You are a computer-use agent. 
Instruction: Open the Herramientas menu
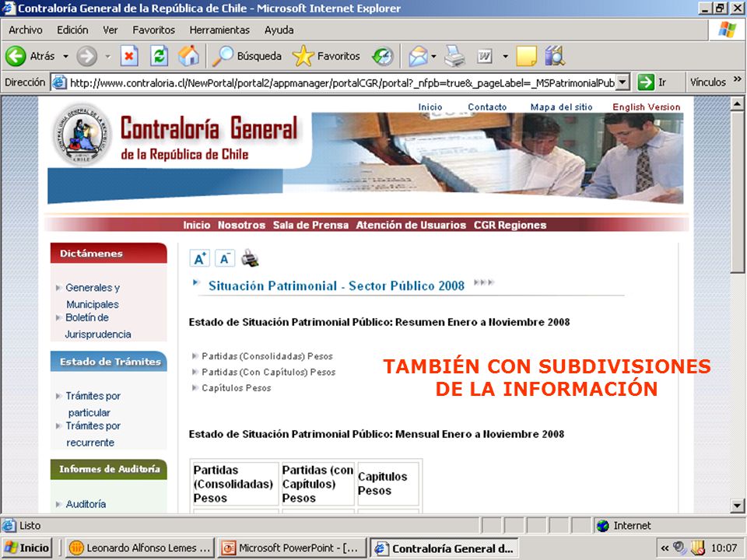tap(219, 30)
